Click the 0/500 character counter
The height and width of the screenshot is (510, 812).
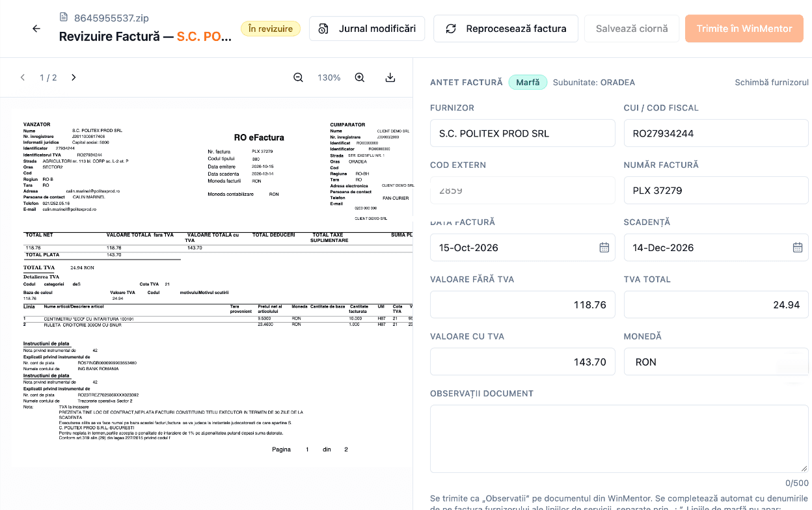797,483
